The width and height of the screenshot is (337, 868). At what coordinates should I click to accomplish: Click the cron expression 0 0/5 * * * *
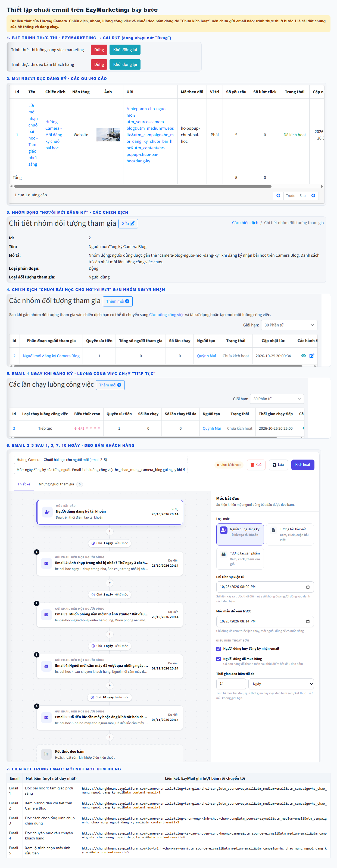click(x=87, y=428)
